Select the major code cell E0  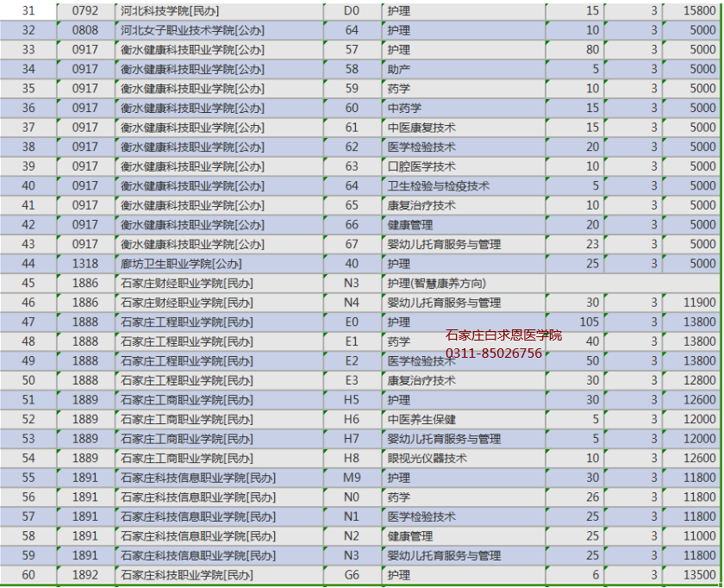pyautogui.click(x=353, y=322)
